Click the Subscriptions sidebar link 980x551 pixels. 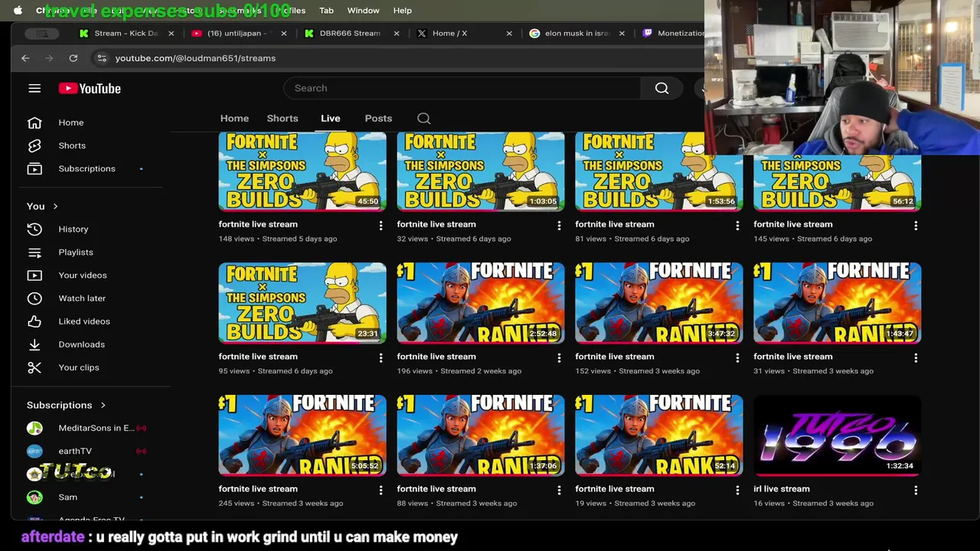pyautogui.click(x=87, y=168)
